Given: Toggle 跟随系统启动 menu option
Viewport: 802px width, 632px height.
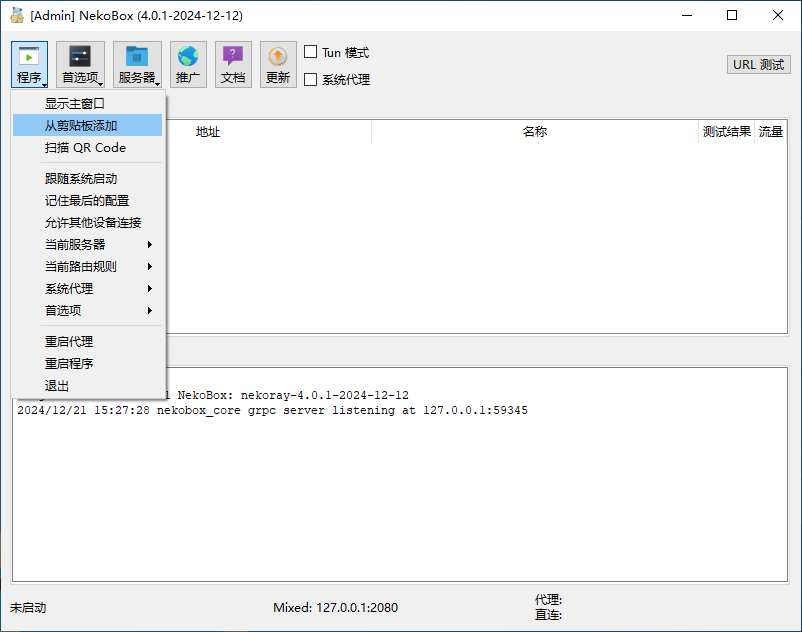Looking at the screenshot, I should tap(87, 178).
